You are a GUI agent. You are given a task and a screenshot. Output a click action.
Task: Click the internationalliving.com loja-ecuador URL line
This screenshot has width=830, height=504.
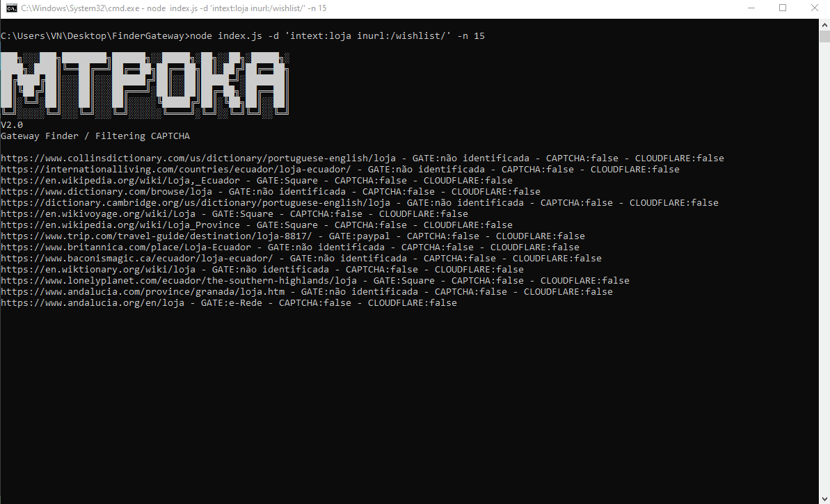coord(340,169)
